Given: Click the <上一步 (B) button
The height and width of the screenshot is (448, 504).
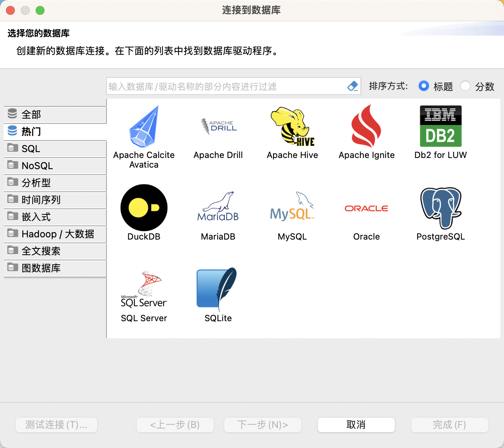Looking at the screenshot, I should point(175,425).
